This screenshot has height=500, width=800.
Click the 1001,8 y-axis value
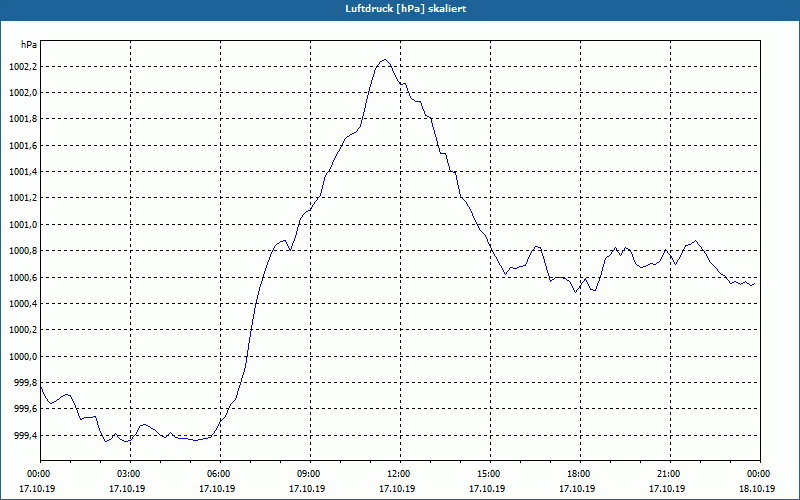[23, 119]
